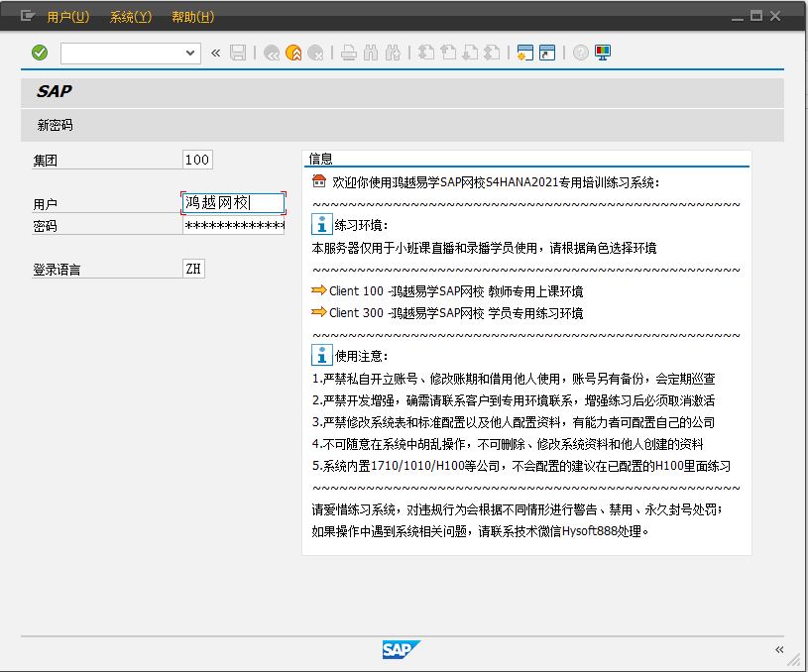The image size is (808, 672).
Task: Click the info icon beside 使用注意
Action: point(322,356)
